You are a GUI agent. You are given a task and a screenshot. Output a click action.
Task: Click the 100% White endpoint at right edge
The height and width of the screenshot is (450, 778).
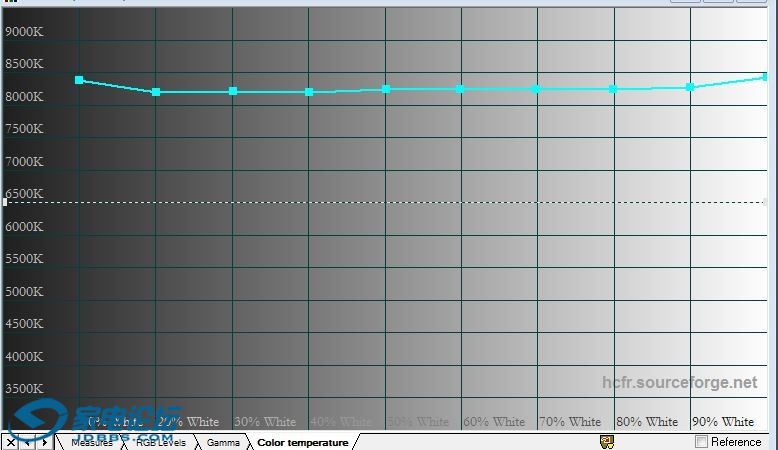coord(766,77)
